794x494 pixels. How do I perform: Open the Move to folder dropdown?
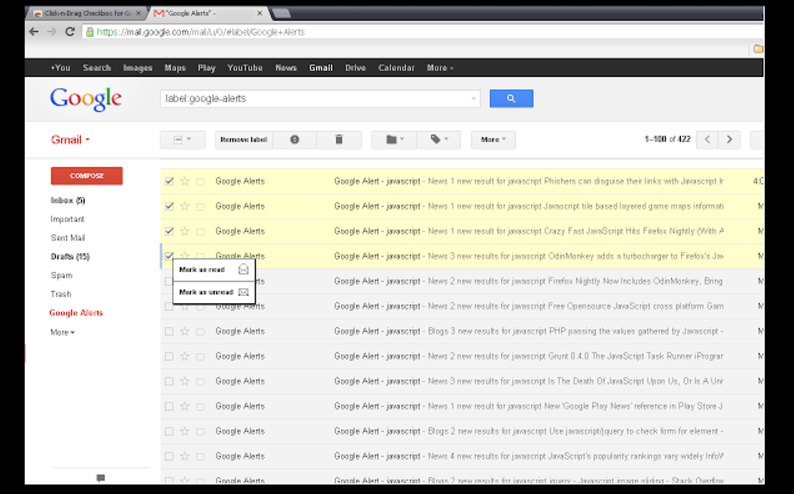point(394,140)
